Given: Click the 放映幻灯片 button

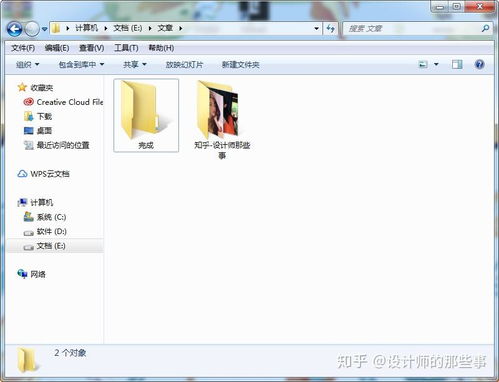Looking at the screenshot, I should point(184,64).
